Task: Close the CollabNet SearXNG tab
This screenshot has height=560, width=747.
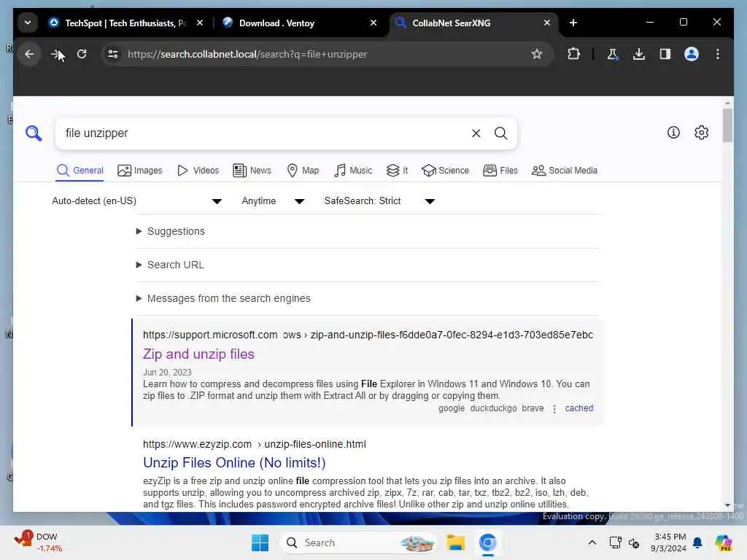Action: coord(547,23)
